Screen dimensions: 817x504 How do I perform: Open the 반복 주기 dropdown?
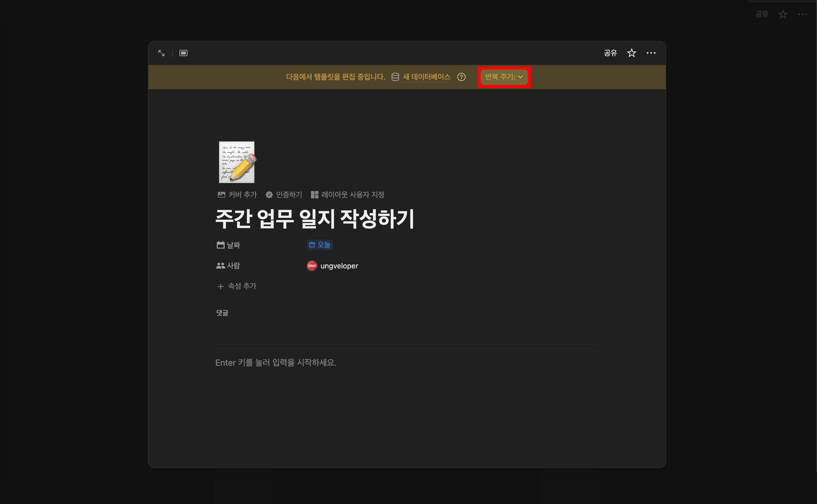coord(504,77)
